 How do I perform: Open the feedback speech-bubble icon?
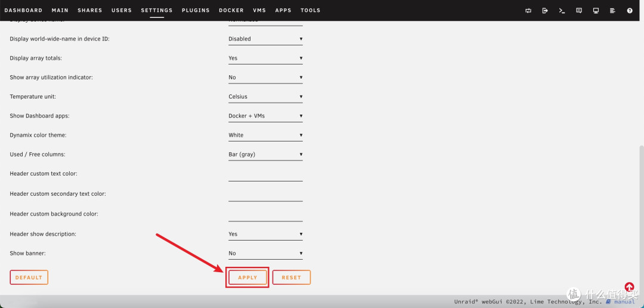pos(579,10)
